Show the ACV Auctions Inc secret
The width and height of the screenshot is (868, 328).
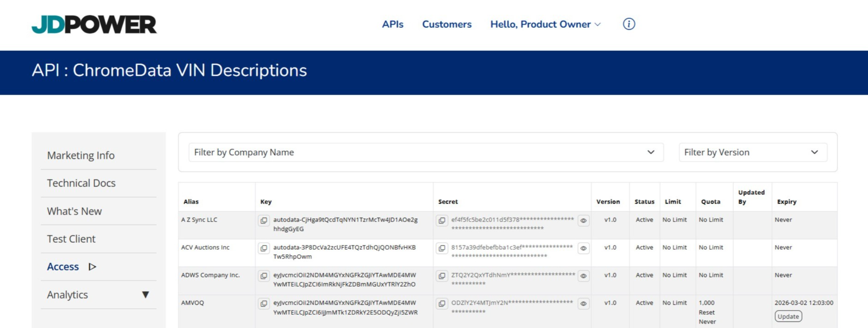583,248
